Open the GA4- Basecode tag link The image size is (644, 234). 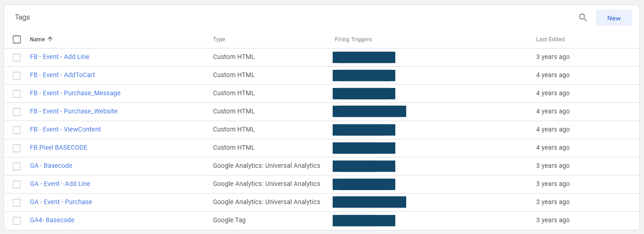(52, 220)
